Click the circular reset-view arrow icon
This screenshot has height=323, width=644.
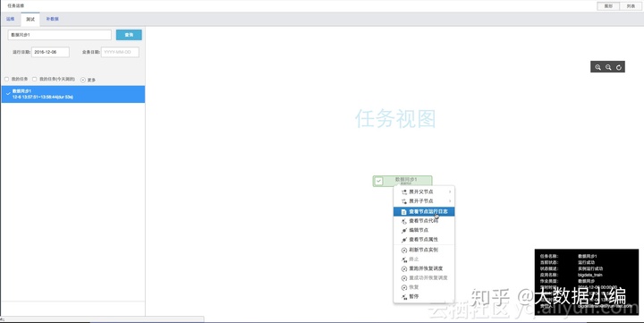(619, 67)
